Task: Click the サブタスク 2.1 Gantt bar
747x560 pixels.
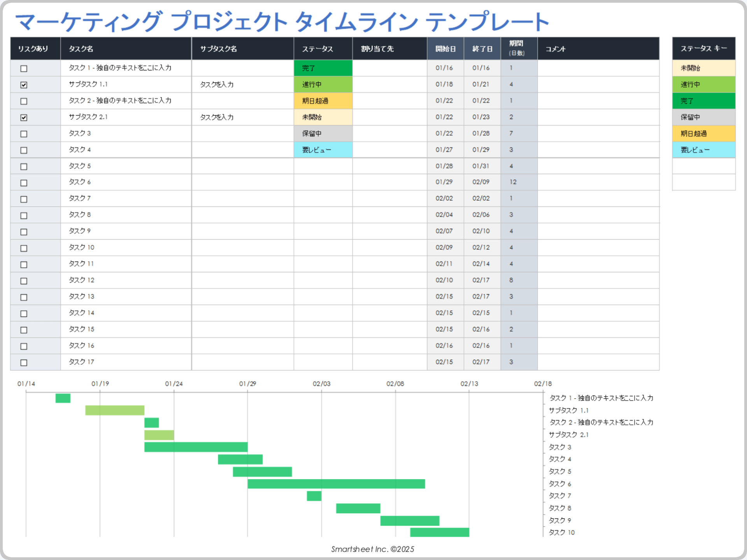Action: [x=159, y=435]
